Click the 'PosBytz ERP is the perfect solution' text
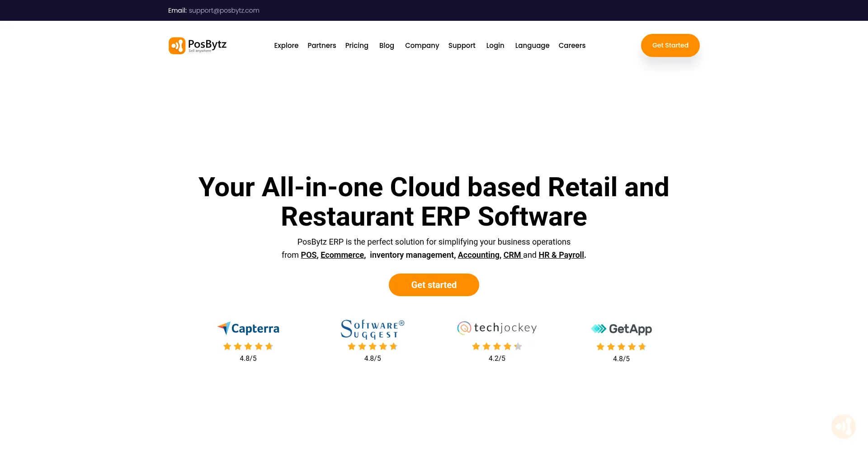 [434, 242]
